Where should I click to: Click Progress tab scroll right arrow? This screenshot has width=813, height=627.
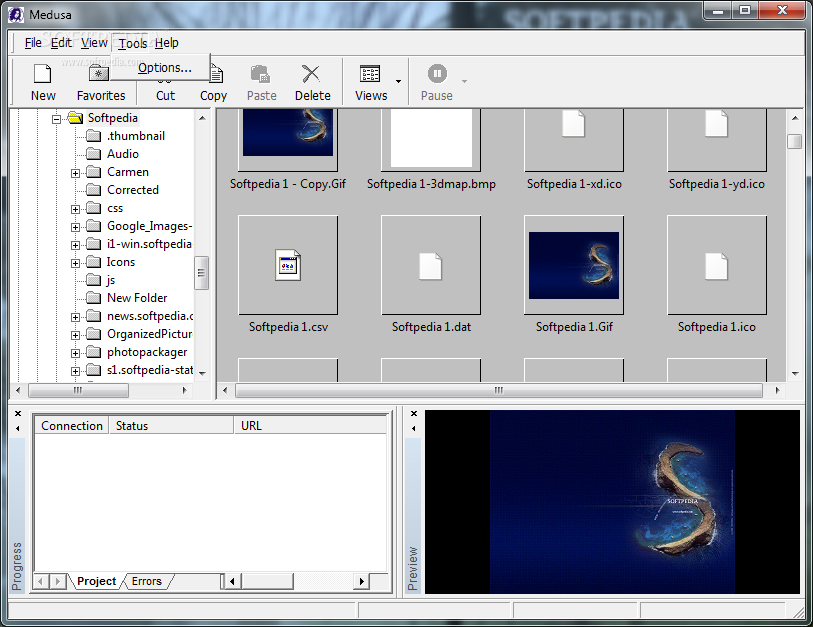(x=58, y=581)
